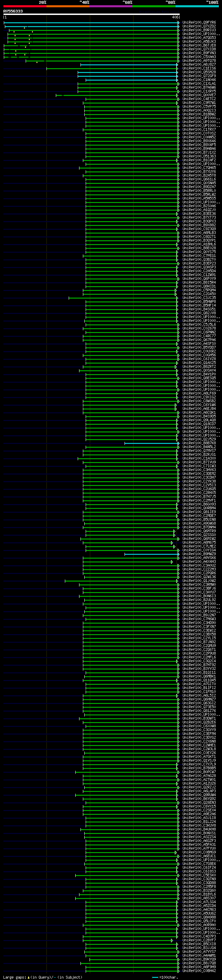The height and width of the screenshot is (980, 222).
Task: Select the UniRef100_Q81IE9 label
Action: [199, 512]
